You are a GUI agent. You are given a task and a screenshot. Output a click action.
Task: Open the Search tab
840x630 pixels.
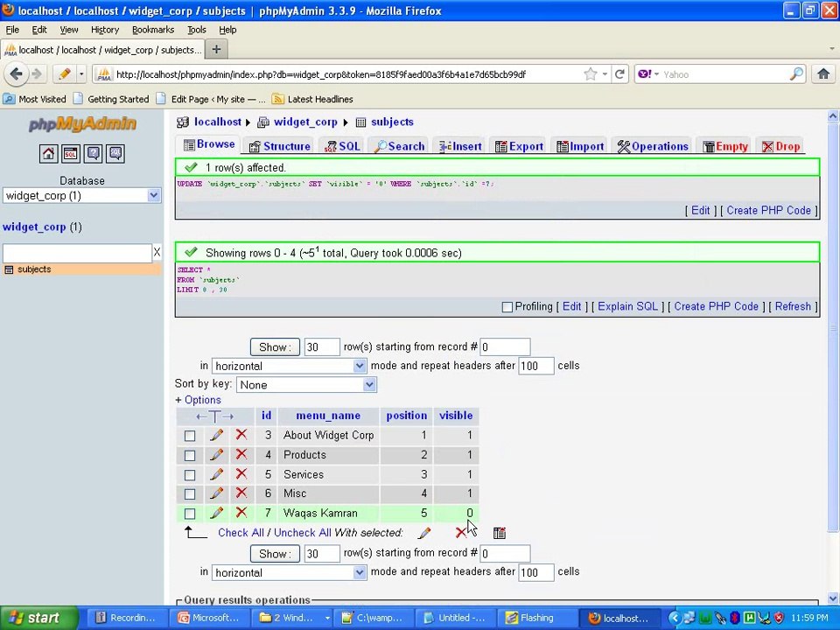coord(400,146)
